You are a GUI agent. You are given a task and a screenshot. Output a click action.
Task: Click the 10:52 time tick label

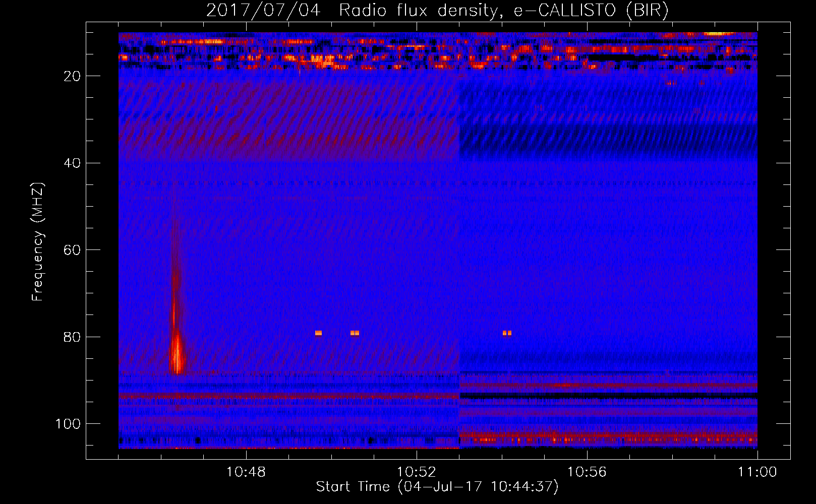(417, 472)
